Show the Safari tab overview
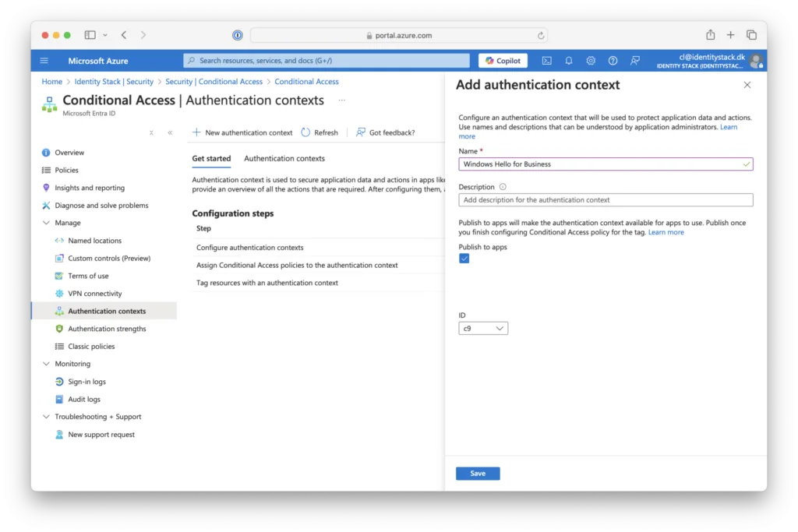This screenshot has width=798, height=532. tap(752, 35)
